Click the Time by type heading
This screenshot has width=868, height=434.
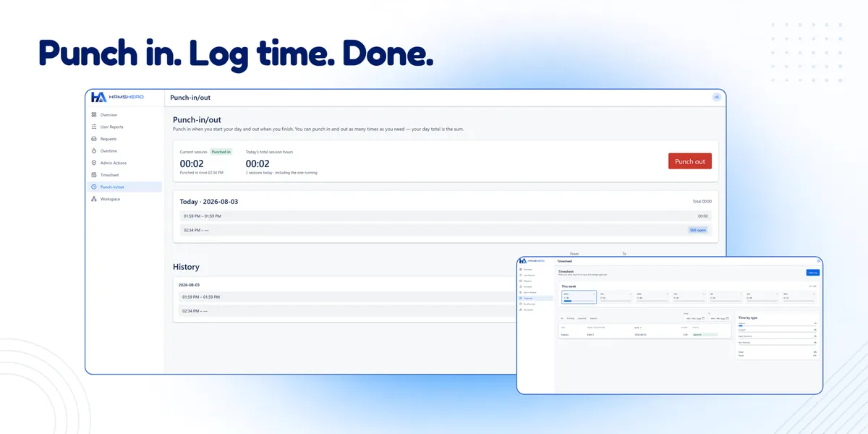(x=748, y=318)
